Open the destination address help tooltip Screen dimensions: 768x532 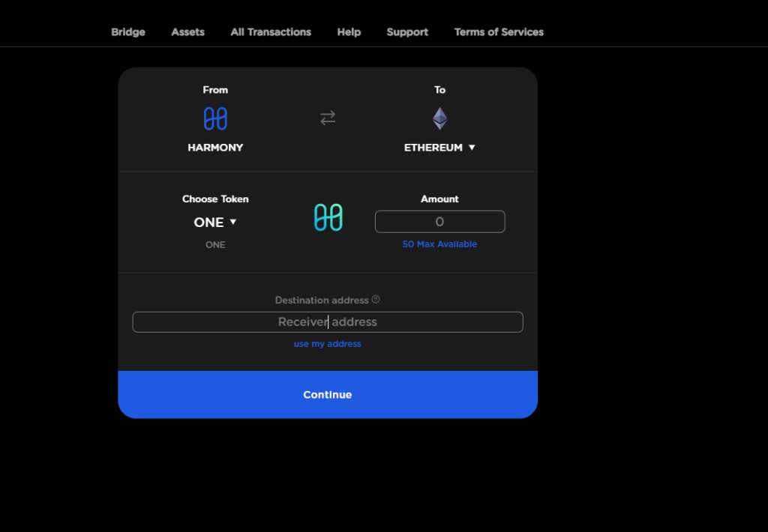pyautogui.click(x=375, y=299)
